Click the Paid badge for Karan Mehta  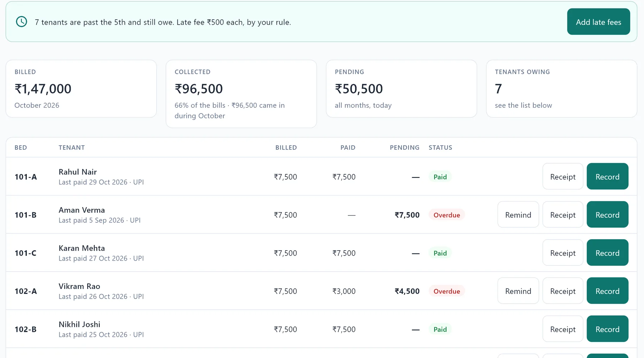click(x=440, y=253)
